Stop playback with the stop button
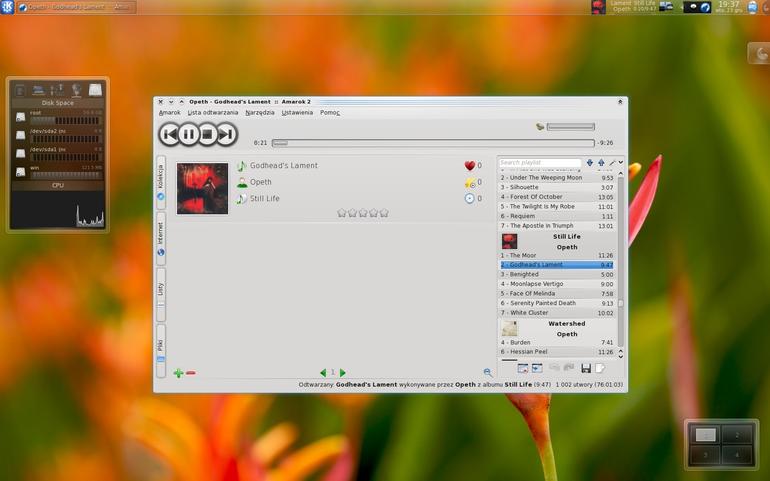Viewport: 770px width, 481px height. click(x=207, y=134)
